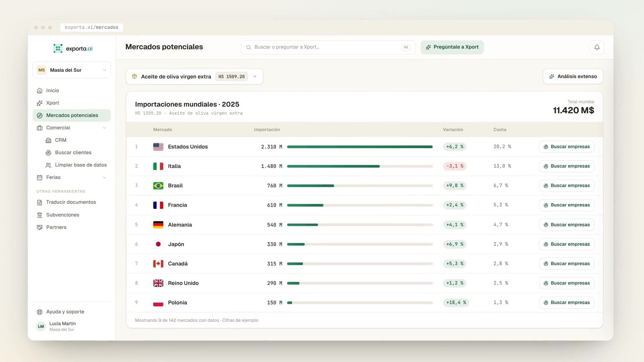Click the Buscar clientes target icon

48,153
